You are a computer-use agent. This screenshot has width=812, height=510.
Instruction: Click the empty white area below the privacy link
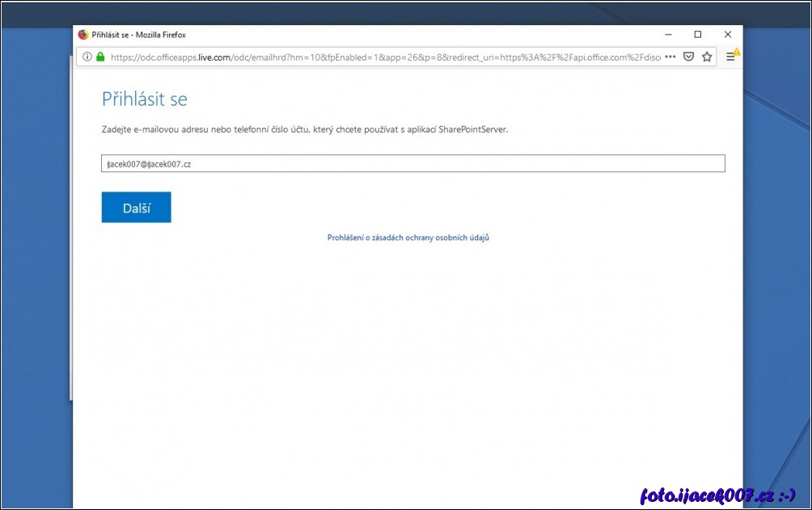click(x=408, y=364)
